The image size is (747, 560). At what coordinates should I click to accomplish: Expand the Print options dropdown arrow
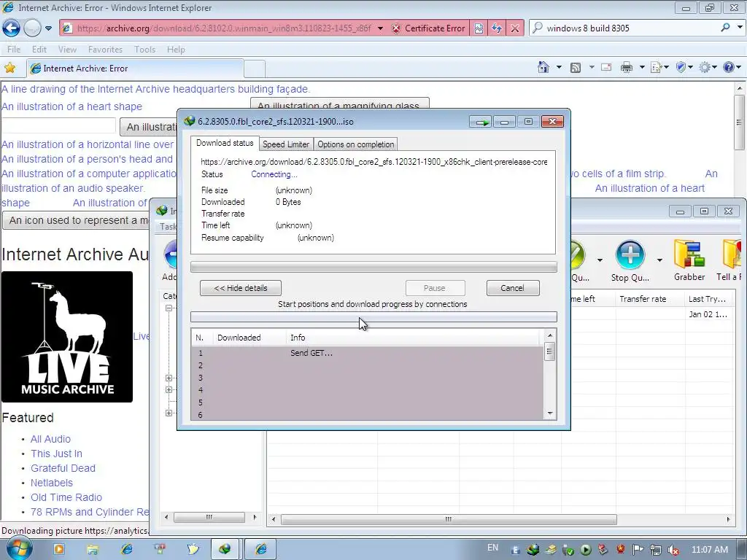[642, 68]
